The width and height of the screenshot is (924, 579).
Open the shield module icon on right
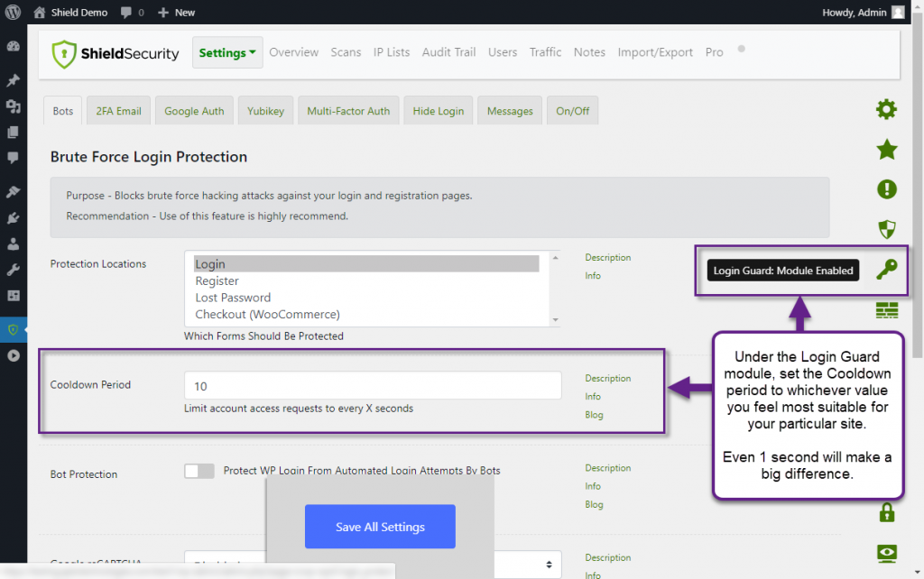(x=886, y=229)
